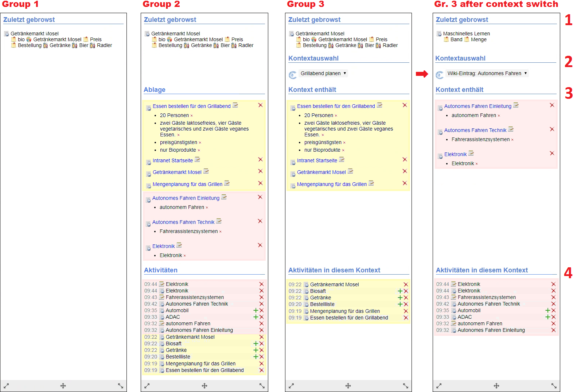This screenshot has width=577, height=392.
Task: Click 'Elektronik' link in rightmost panel context
Action: tap(455, 154)
